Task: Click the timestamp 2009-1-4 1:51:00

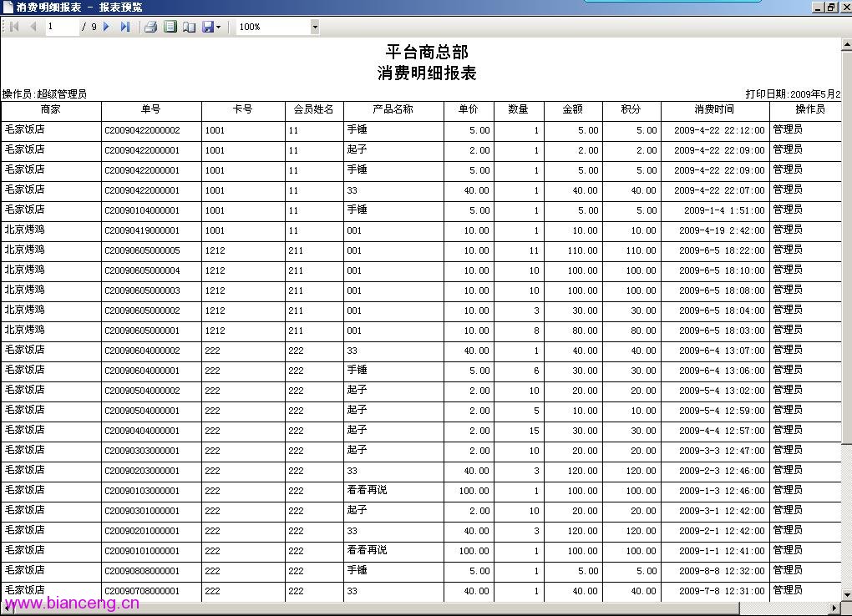Action: [x=724, y=210]
